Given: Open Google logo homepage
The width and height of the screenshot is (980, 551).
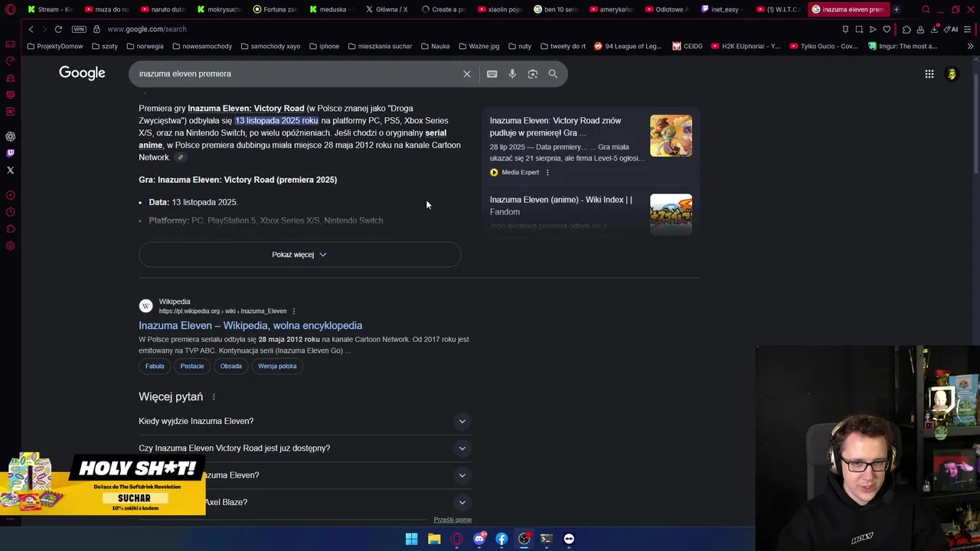Looking at the screenshot, I should point(82,73).
